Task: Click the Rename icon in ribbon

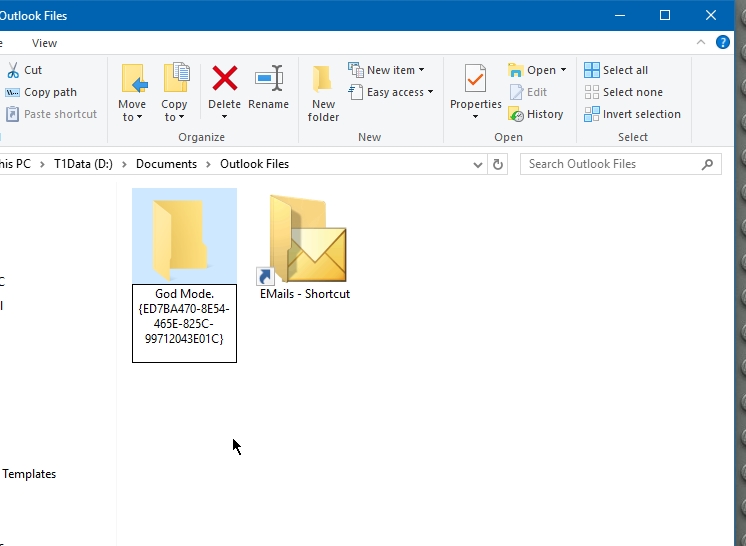Action: (x=268, y=79)
